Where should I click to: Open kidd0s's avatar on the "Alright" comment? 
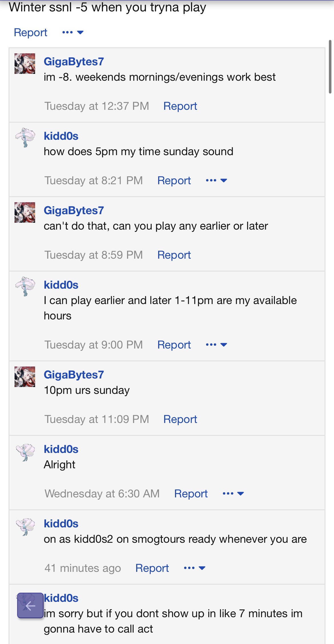click(25, 452)
